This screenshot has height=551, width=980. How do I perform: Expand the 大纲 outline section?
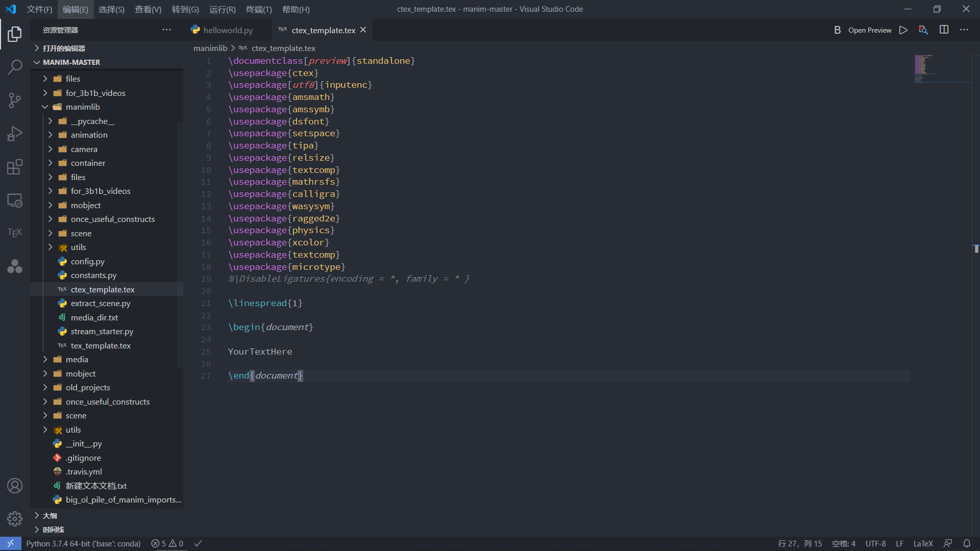tap(107, 516)
